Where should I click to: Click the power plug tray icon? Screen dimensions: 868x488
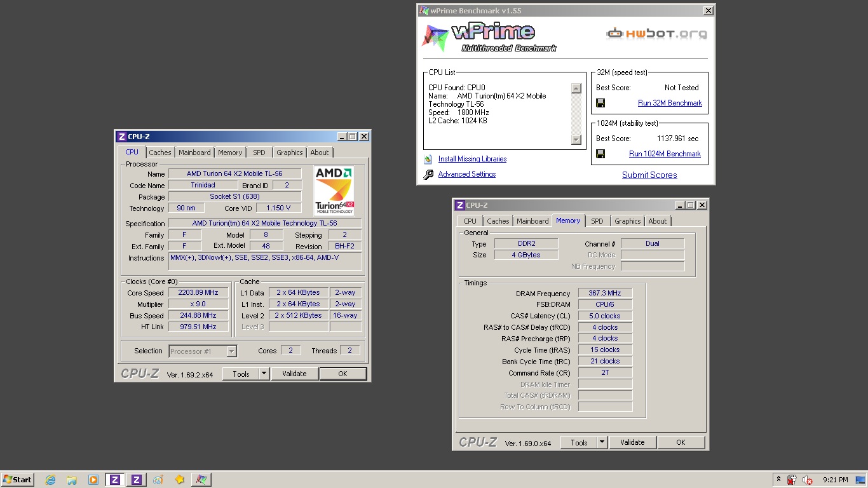point(792,480)
